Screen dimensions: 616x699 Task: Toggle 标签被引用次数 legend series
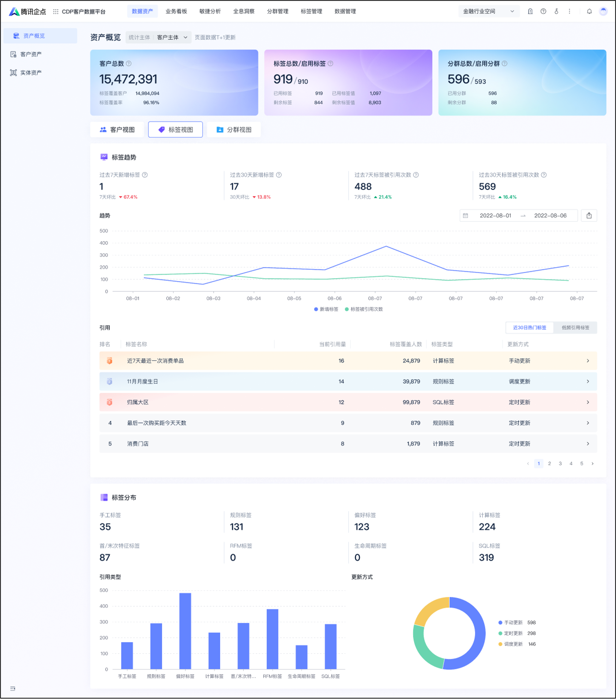364,309
